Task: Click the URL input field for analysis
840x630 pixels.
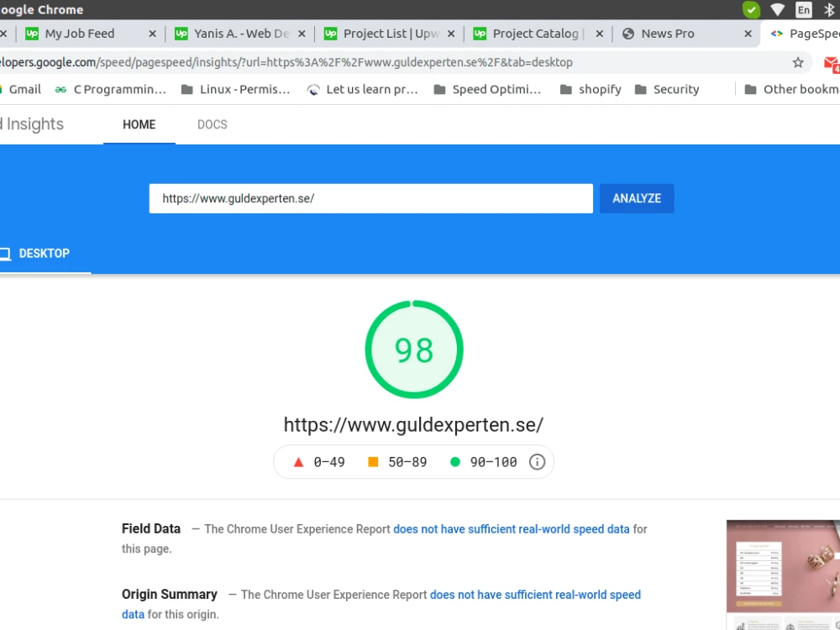Action: point(370,199)
